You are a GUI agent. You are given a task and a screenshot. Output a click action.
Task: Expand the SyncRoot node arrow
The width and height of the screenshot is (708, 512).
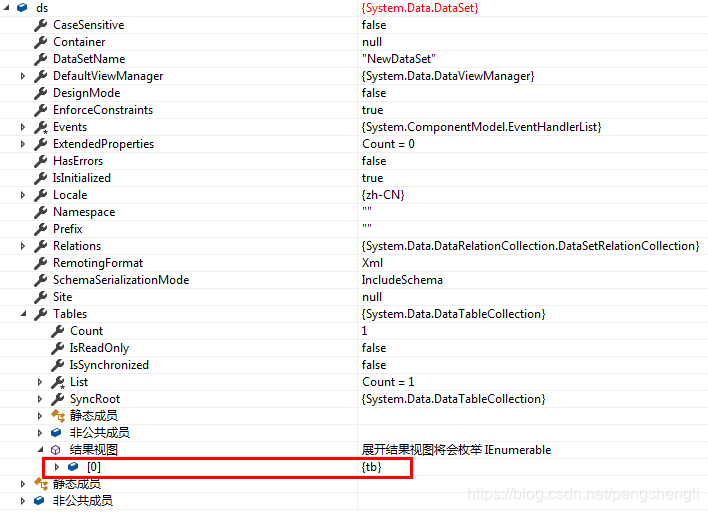click(40, 399)
